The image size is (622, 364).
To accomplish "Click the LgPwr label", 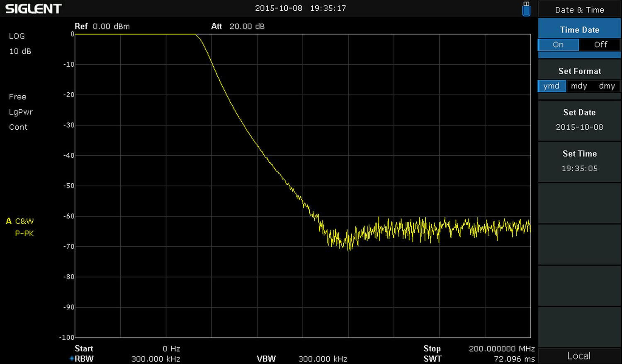I will (21, 112).
